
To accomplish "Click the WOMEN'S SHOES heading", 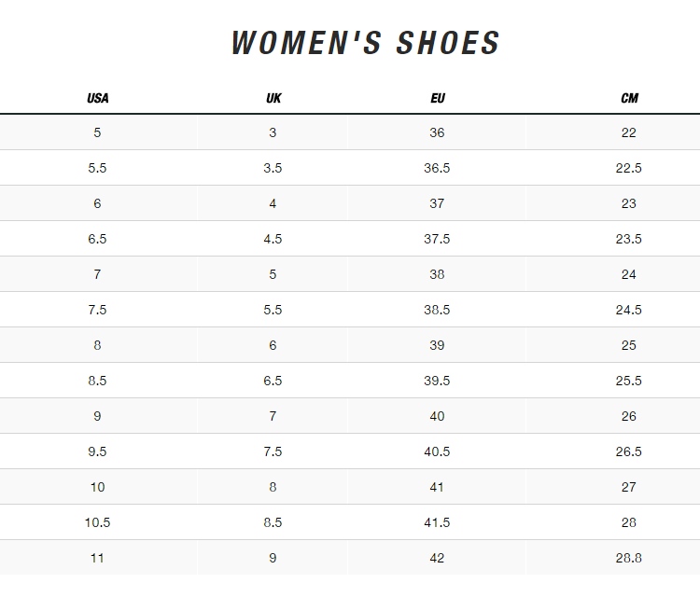I will click(366, 43).
